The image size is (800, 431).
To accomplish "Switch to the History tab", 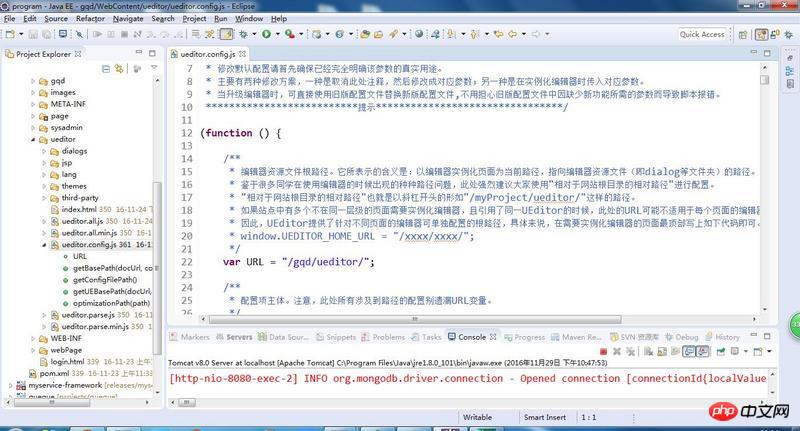I will coord(722,337).
